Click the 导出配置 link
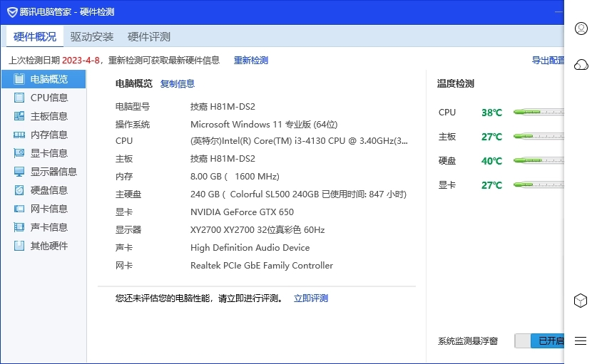 548,61
